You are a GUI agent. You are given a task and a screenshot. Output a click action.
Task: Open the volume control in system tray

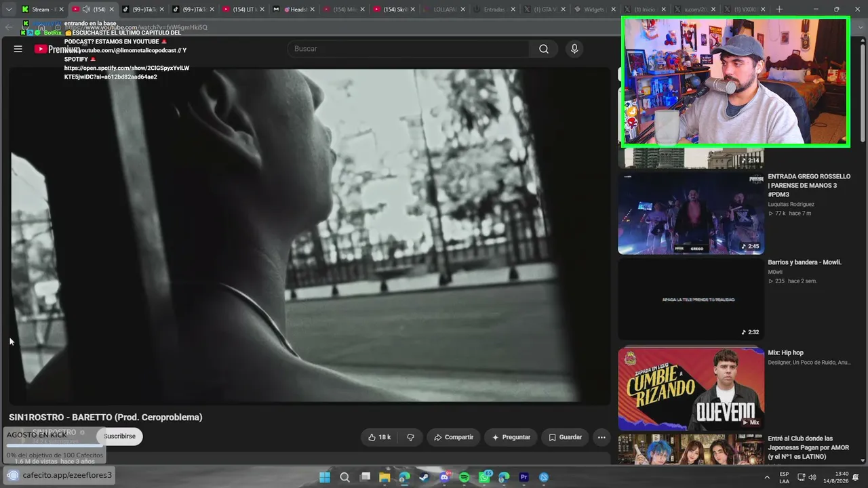[x=812, y=477]
